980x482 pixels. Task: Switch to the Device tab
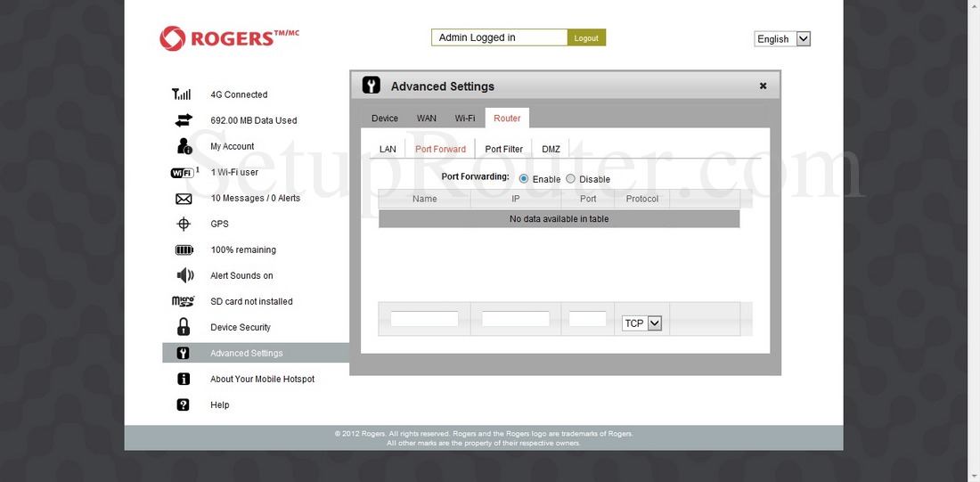384,118
